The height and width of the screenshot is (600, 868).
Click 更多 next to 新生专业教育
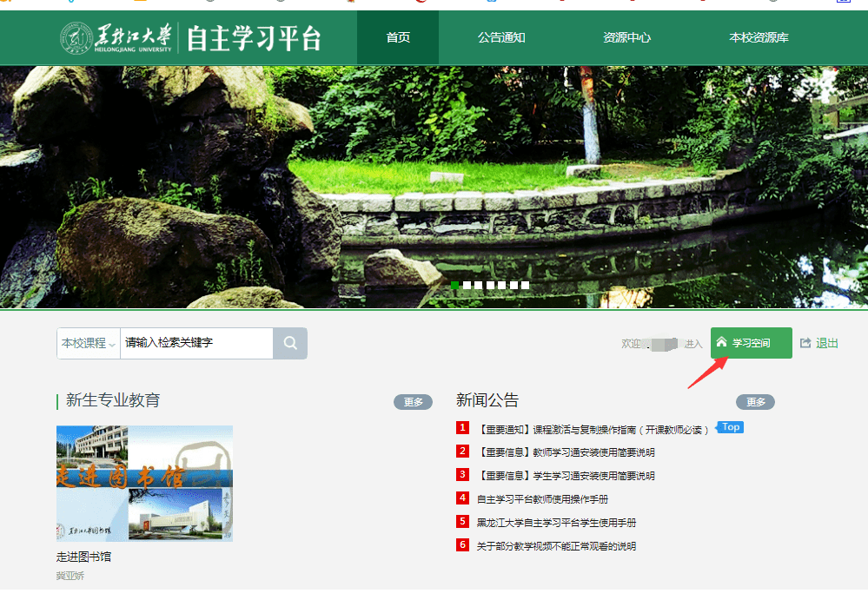(413, 402)
